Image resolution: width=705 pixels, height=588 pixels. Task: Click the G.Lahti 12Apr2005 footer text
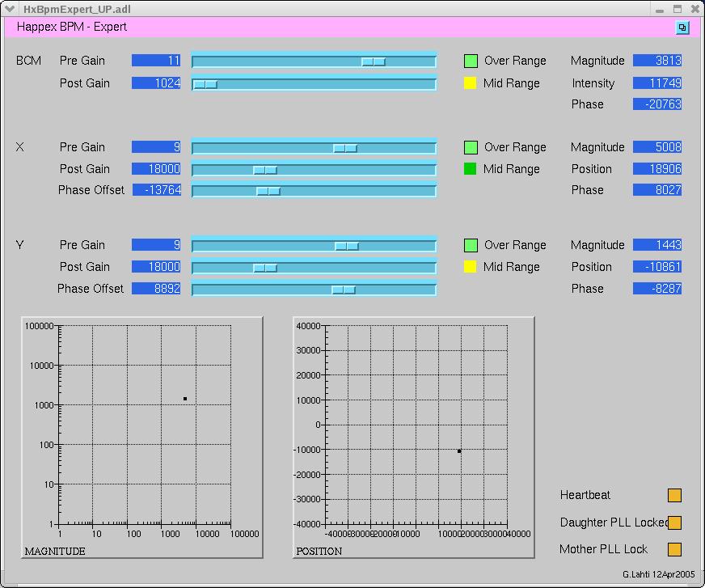coord(659,574)
